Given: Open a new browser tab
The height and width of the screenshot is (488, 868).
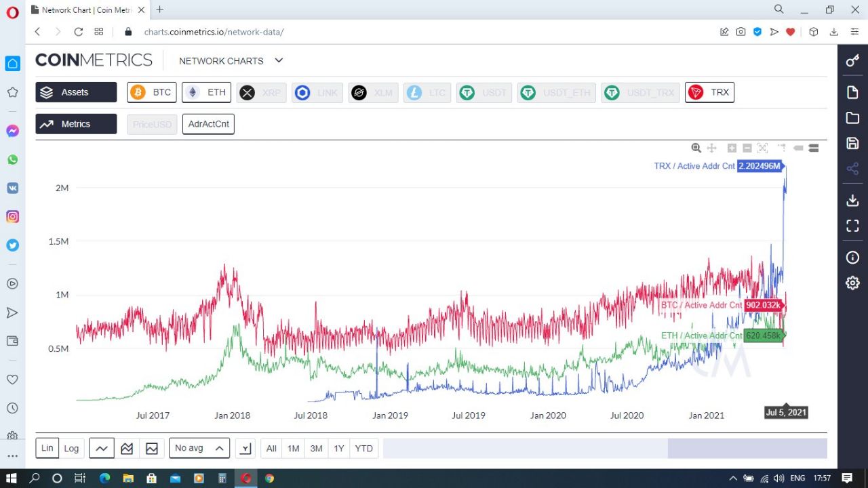Looking at the screenshot, I should coord(159,9).
